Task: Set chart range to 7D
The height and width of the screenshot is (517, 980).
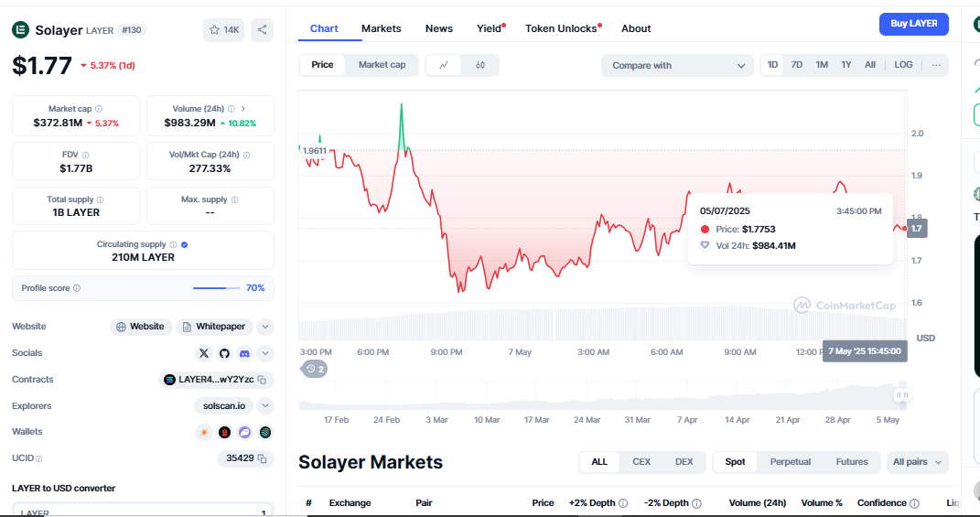Action: coord(797,65)
